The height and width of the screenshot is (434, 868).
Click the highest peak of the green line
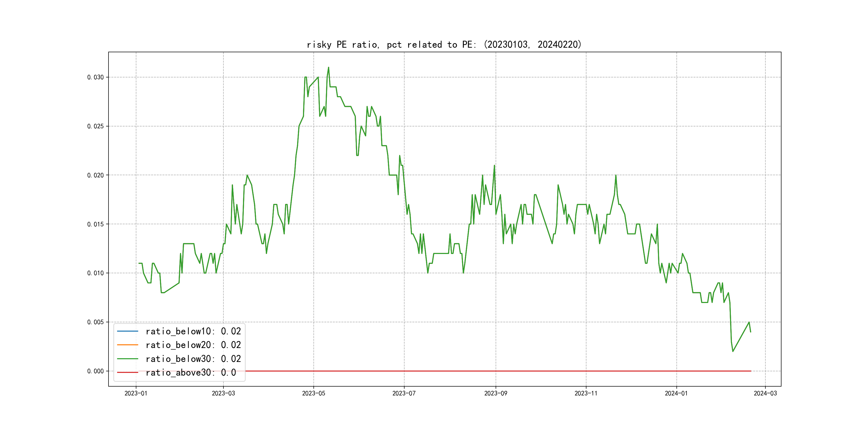pyautogui.click(x=328, y=68)
